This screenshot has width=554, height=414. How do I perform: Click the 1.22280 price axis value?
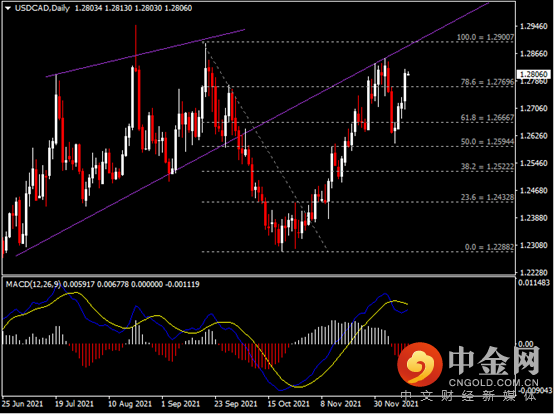[x=533, y=273]
